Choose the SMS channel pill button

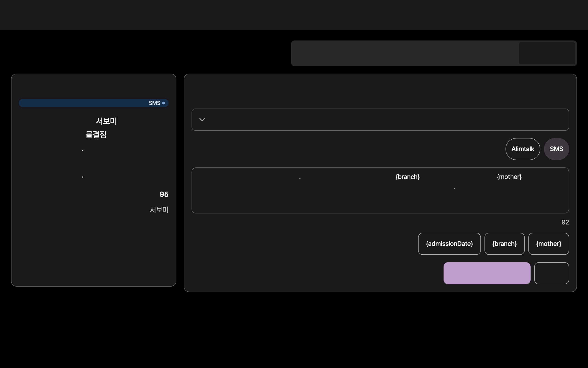click(556, 149)
